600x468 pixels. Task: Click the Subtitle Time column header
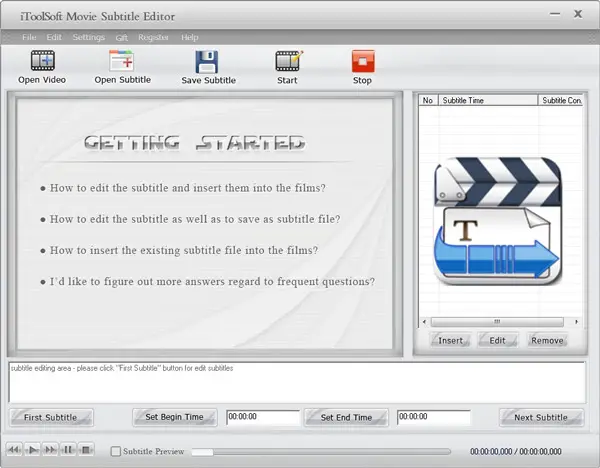(x=488, y=100)
